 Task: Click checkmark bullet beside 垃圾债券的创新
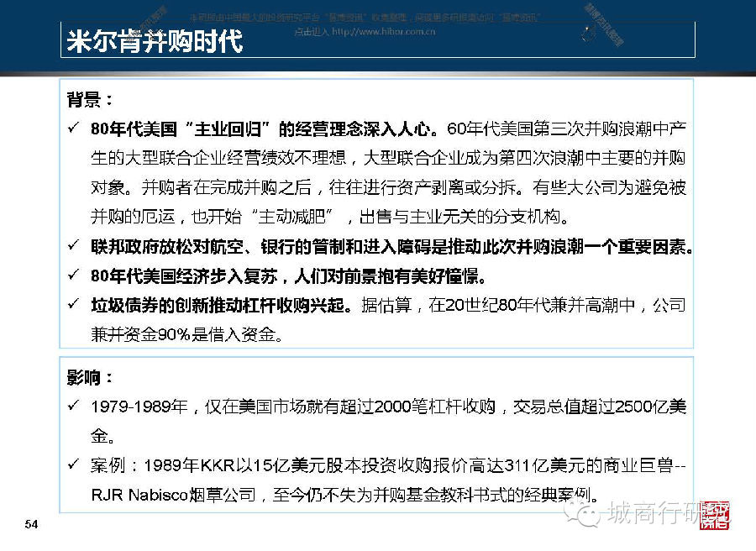73,304
